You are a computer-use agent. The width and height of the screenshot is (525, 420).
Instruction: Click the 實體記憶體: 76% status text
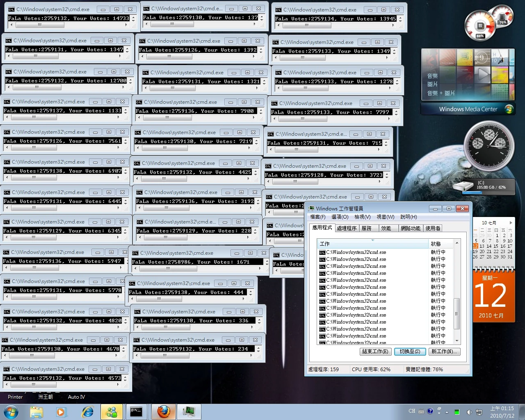425,370
